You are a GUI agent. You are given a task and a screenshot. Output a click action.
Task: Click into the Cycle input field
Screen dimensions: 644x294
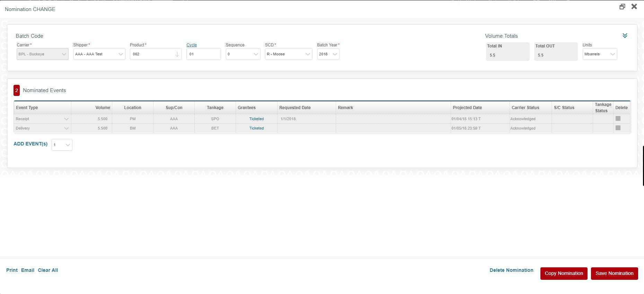point(203,54)
